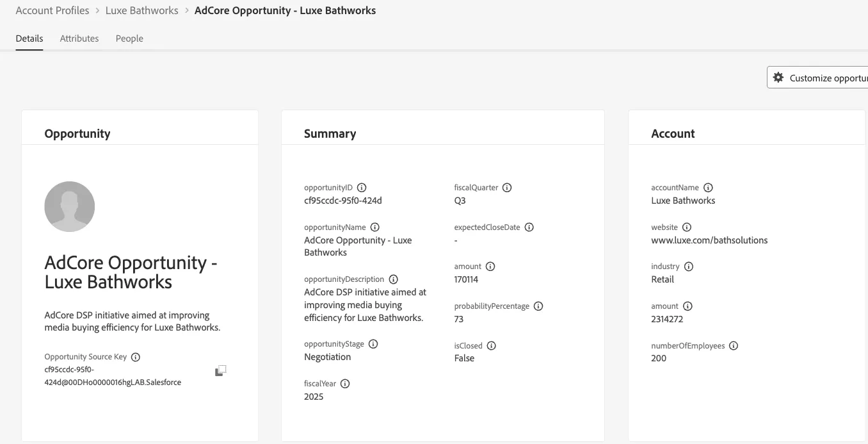Image resolution: width=868 pixels, height=444 pixels.
Task: Open industry field info icon
Action: 689,267
